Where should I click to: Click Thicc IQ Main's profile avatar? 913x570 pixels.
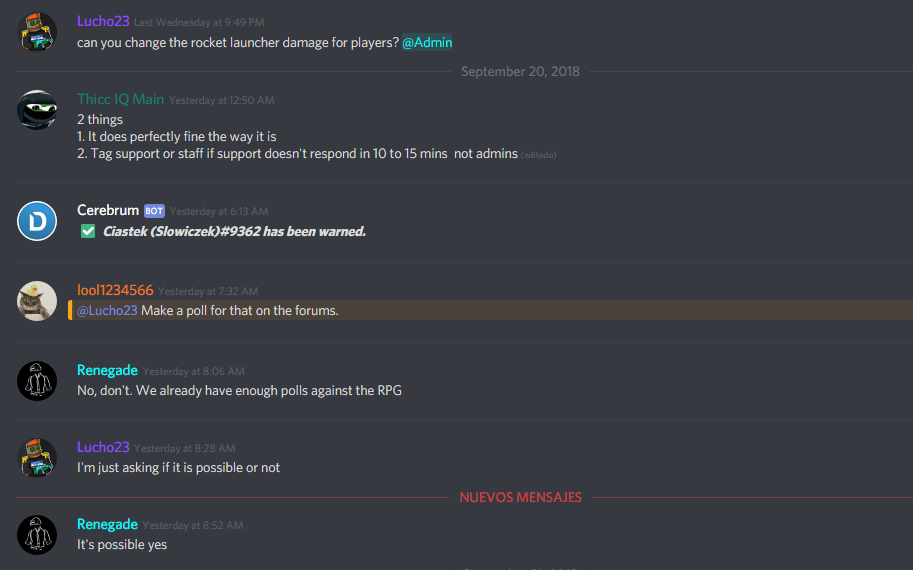pyautogui.click(x=37, y=109)
